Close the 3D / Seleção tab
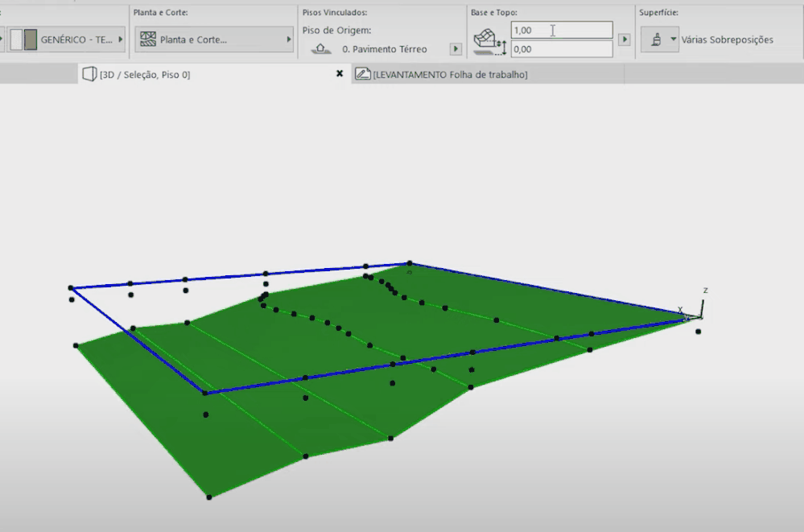The height and width of the screenshot is (532, 804). click(x=340, y=74)
